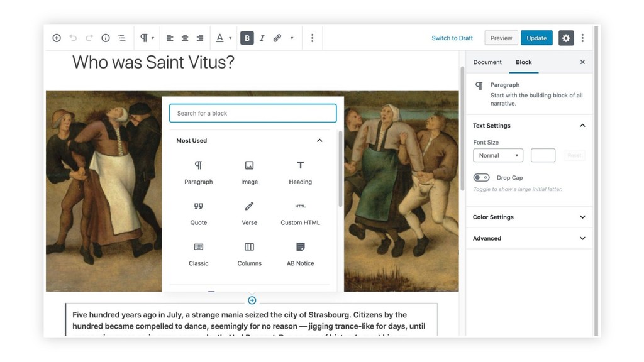This screenshot has width=644, height=362.
Task: Close the settings sidebar
Action: coord(582,62)
